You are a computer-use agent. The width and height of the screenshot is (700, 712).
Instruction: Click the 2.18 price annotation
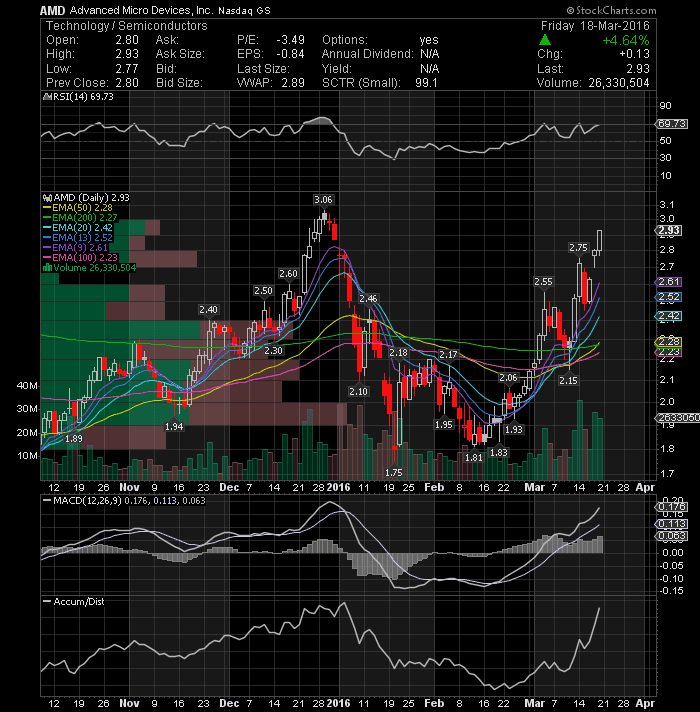click(x=399, y=352)
